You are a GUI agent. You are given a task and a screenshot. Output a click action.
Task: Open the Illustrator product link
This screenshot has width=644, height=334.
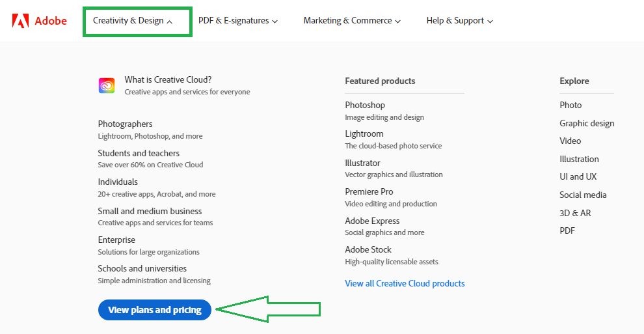click(362, 163)
